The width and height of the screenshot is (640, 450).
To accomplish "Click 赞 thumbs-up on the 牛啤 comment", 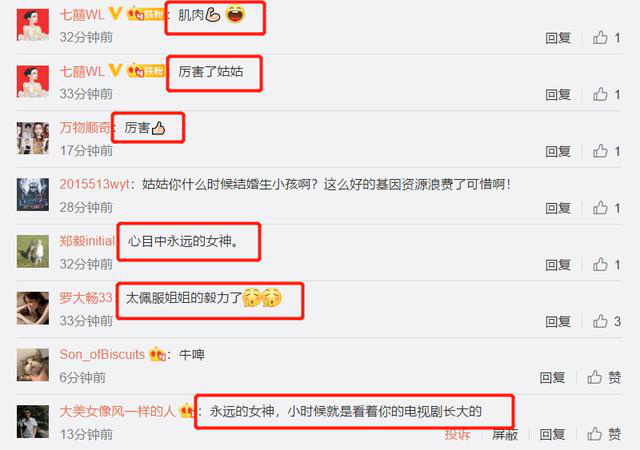I will (604, 377).
